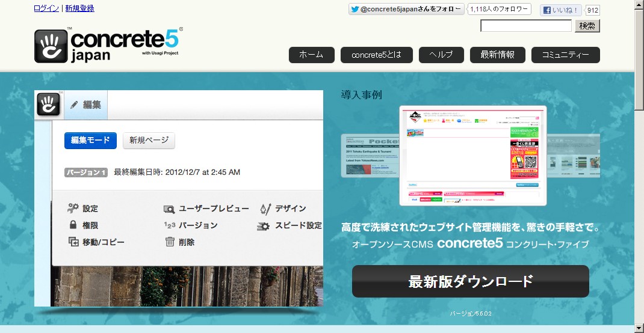644x333 pixels.
Task: Click the scrollbar up arrow
Action: point(639,4)
